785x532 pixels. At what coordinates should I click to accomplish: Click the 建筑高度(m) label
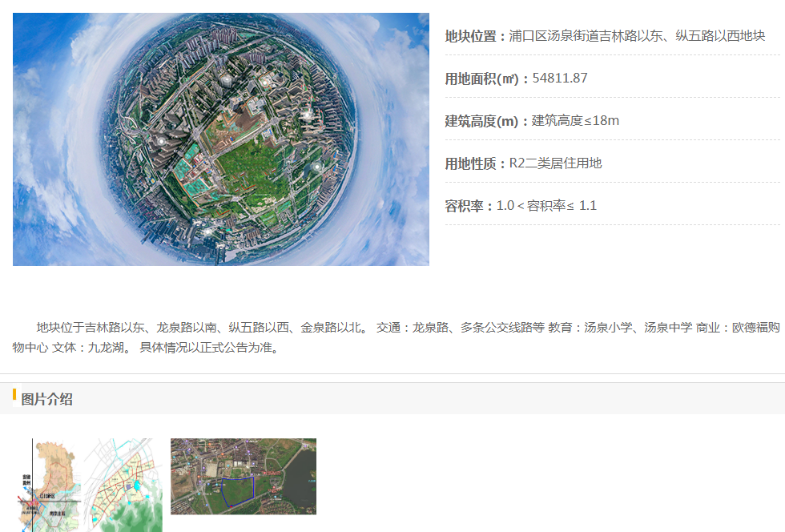coord(486,121)
